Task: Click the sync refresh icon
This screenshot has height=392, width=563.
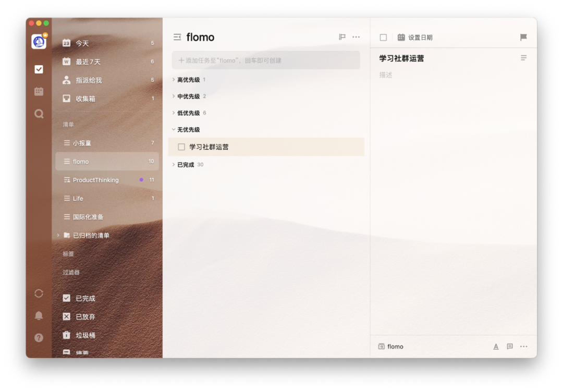Action: [x=39, y=293]
